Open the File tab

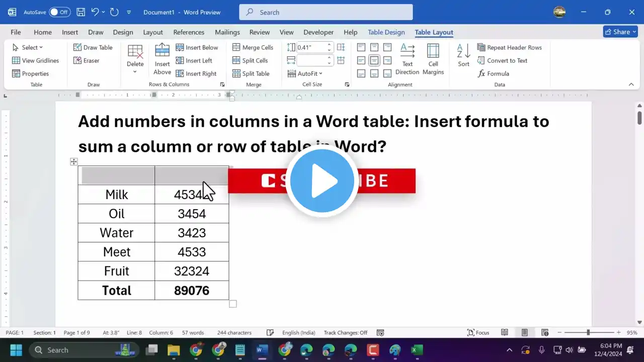pyautogui.click(x=16, y=32)
